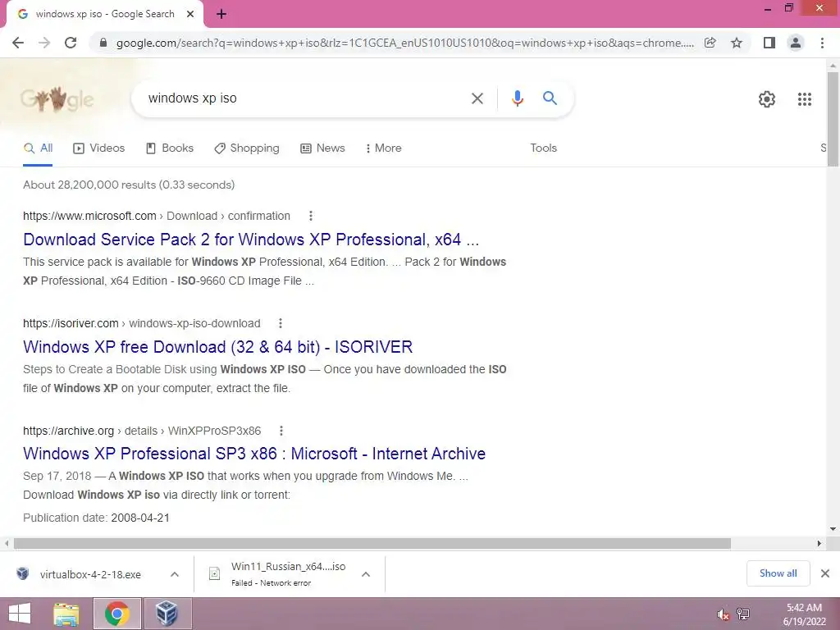Click Chrome taskbar icon
The image size is (840, 630).
117,614
